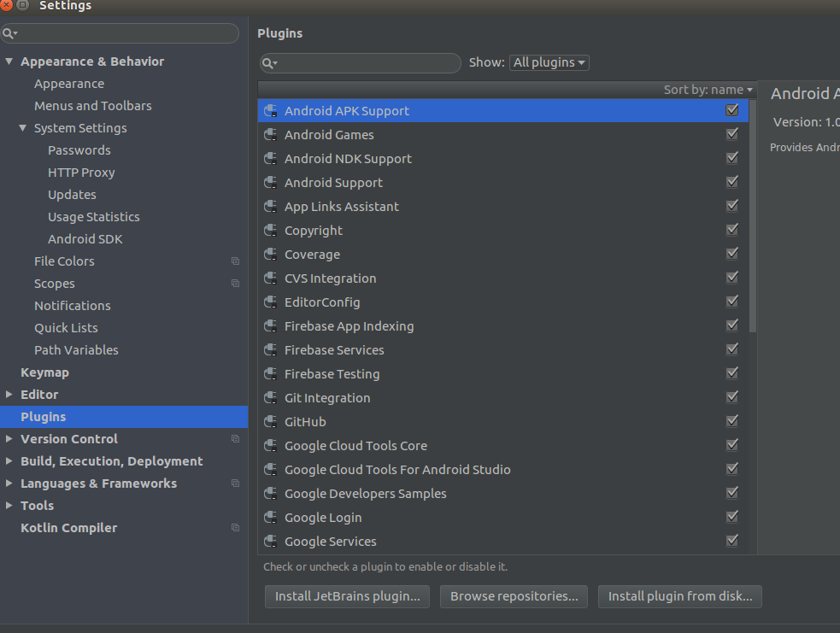Screen dimensions: 840x633
Task: Click the Browse repositories button
Action: [x=514, y=596]
